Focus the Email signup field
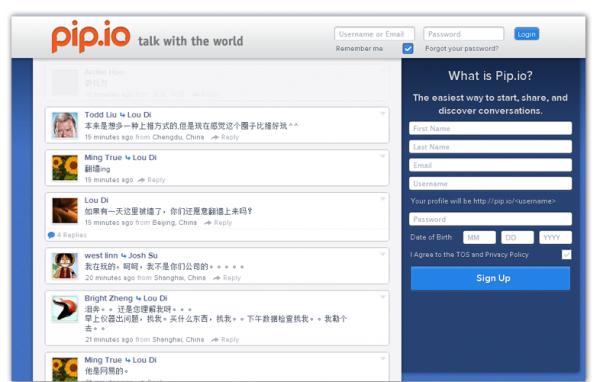This screenshot has width=600, height=382. [x=490, y=165]
